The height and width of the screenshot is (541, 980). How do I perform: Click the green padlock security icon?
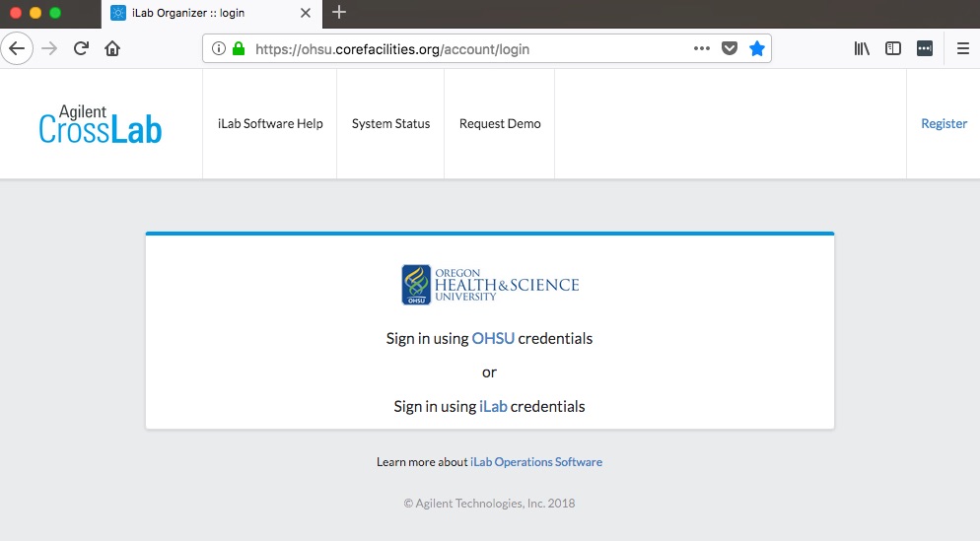[x=239, y=48]
